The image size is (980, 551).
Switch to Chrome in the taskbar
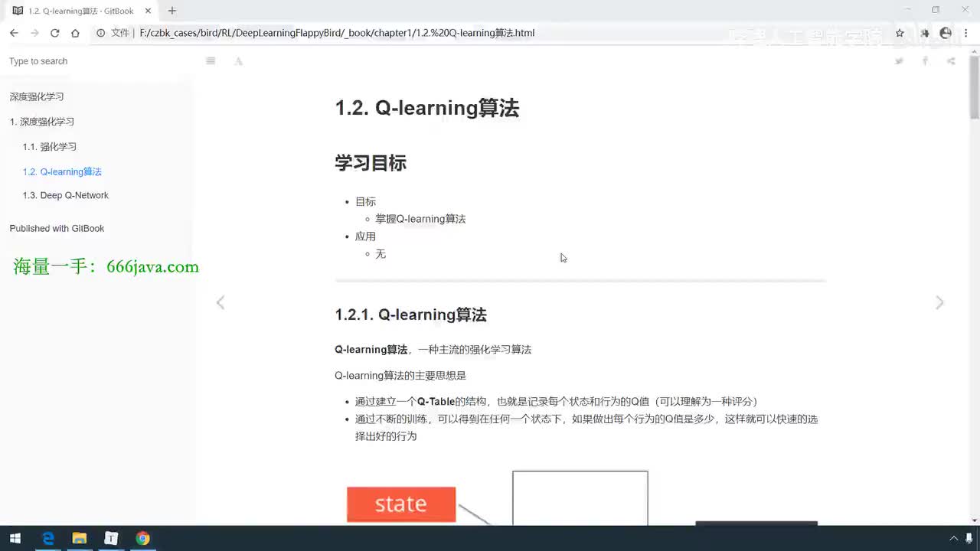[142, 539]
